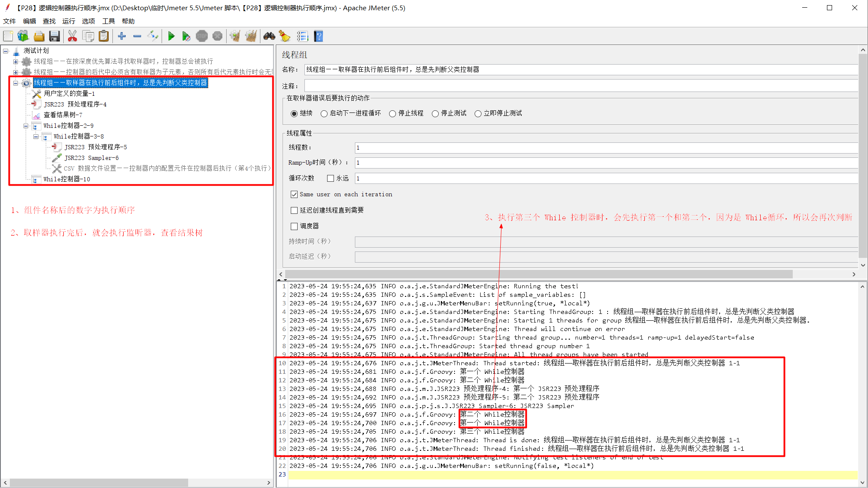Click the Save test plan icon
Viewport: 868px width, 488px height.
click(x=54, y=37)
